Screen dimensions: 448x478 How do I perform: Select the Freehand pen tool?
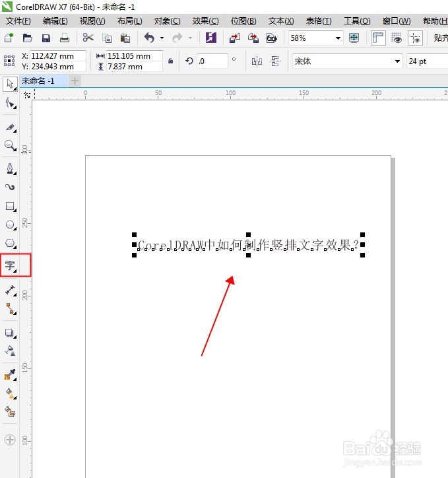[x=11, y=168]
